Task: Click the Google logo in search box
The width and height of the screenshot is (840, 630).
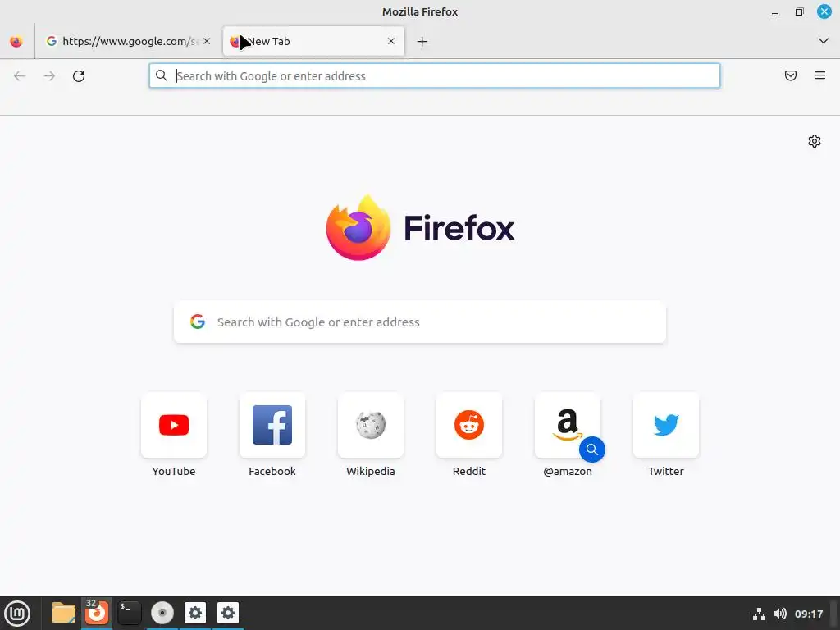Action: pos(198,322)
